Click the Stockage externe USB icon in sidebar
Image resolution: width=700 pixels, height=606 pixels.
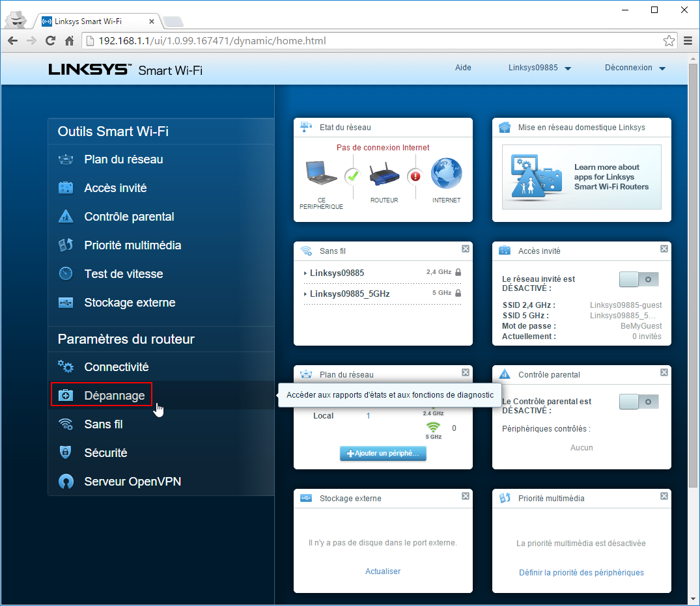point(66,303)
